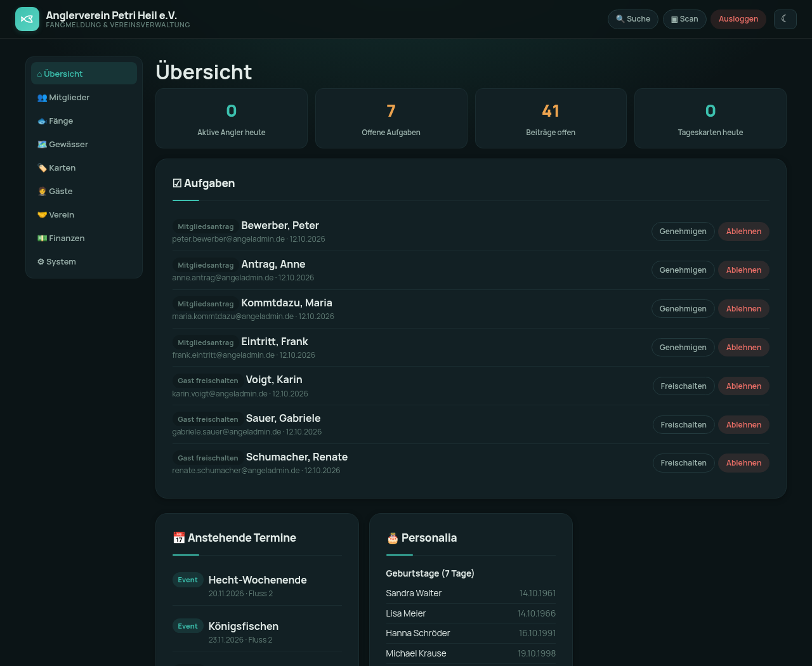Screen dimensions: 812x666
Task: Select the Königsfischen event entry
Action: (257, 632)
